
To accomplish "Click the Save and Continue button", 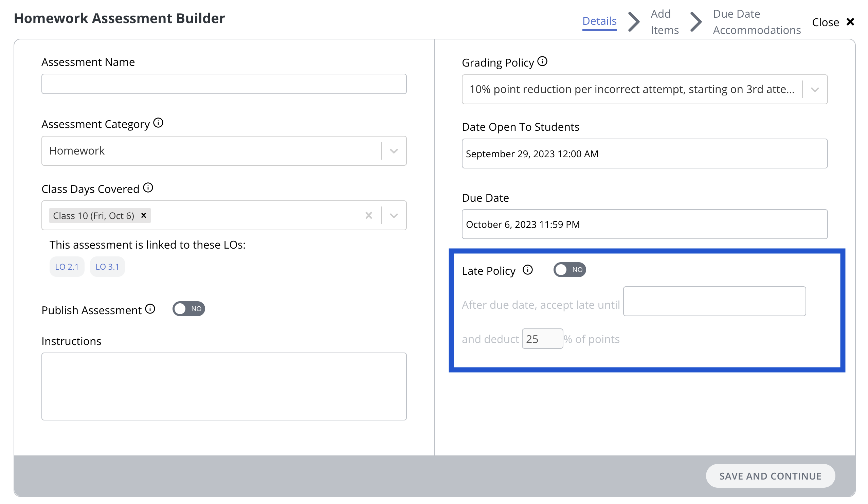I will point(770,476).
